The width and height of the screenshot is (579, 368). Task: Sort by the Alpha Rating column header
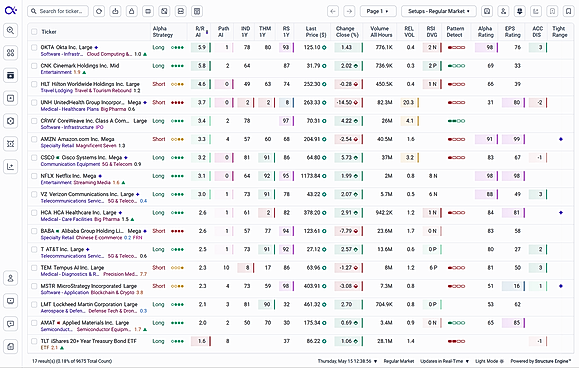(x=485, y=32)
